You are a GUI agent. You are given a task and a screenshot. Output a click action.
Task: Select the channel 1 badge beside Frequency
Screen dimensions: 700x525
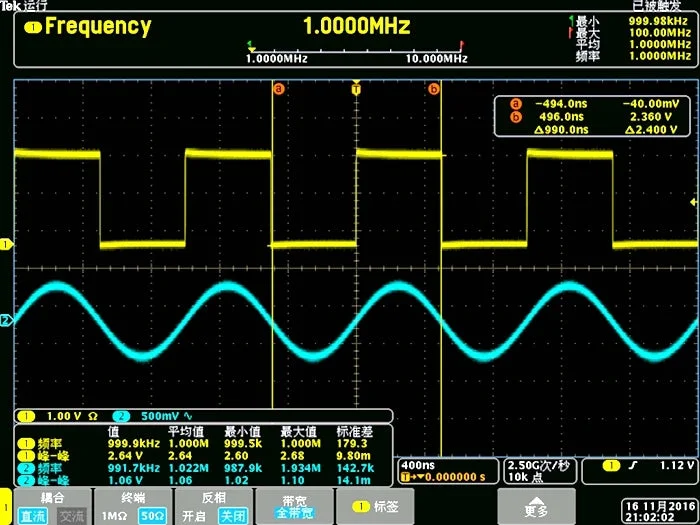point(33,28)
